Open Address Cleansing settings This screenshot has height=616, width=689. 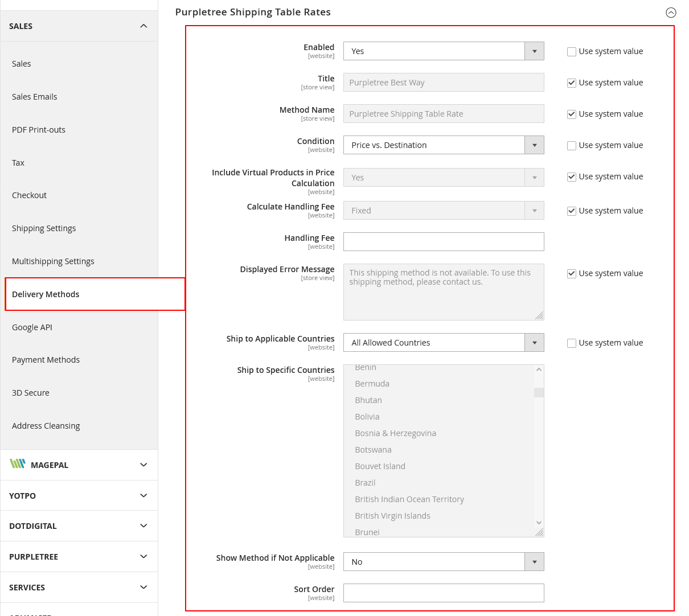pyautogui.click(x=46, y=426)
